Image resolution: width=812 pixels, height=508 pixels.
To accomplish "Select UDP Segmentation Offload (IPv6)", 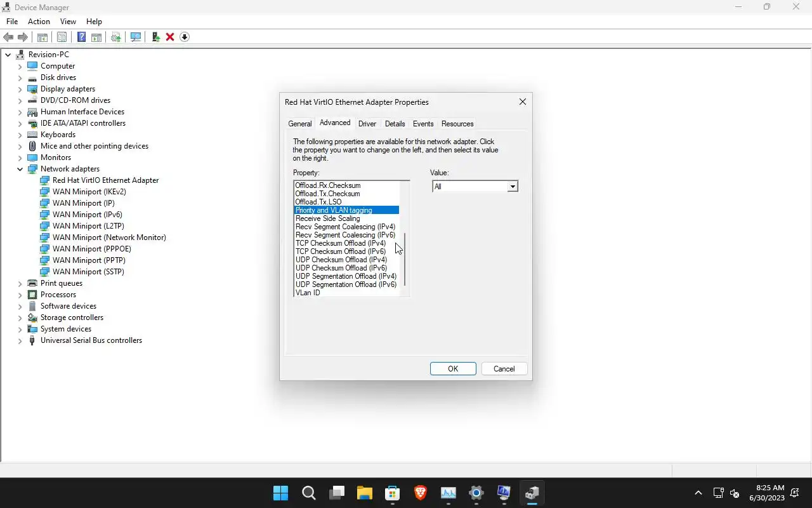I will 346,284.
